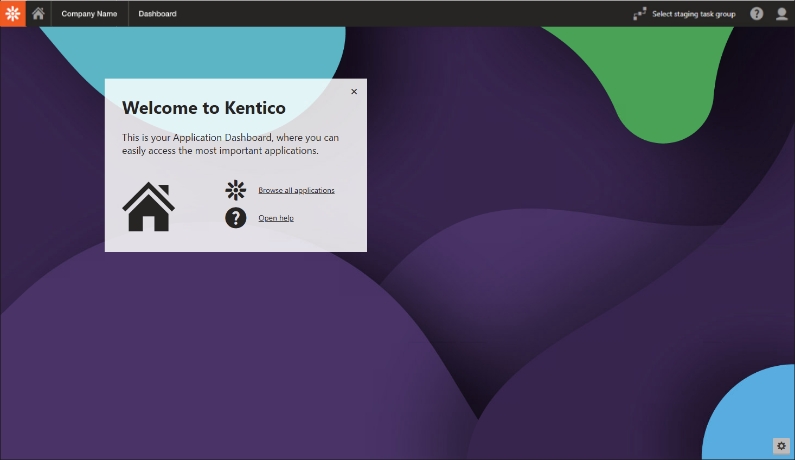
Task: Click the large house icon in welcome tile
Action: click(148, 206)
